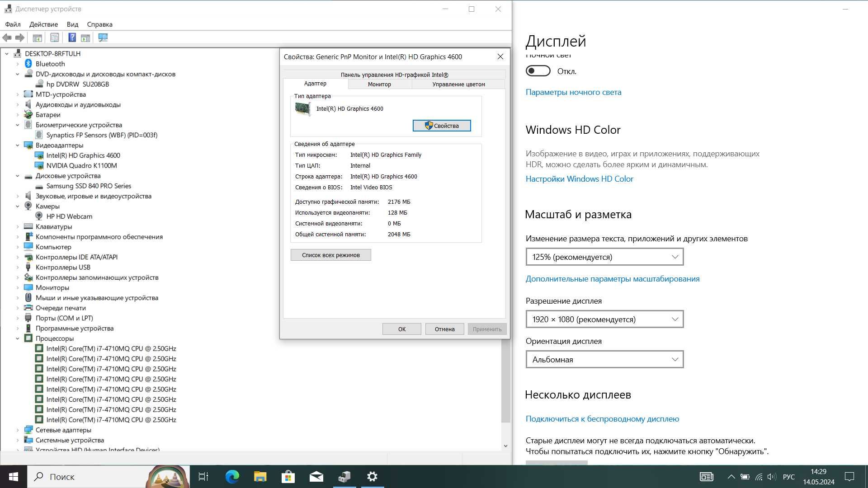Open Mail app from taskbar

[316, 476]
